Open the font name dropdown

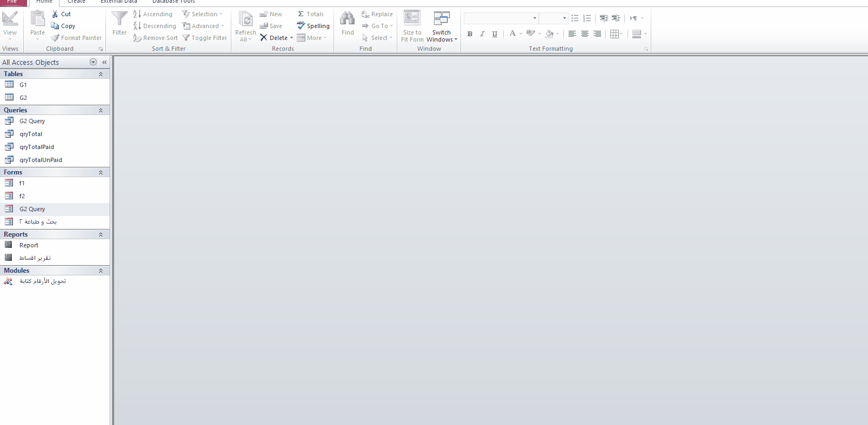pyautogui.click(x=535, y=18)
